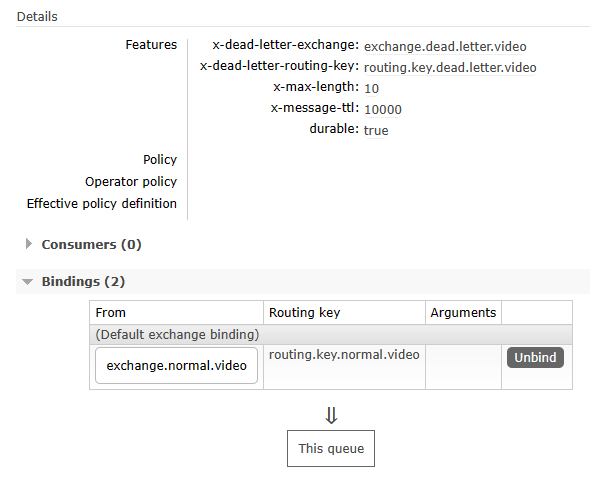The height and width of the screenshot is (477, 594).
Task: Open the exchange.normal.video exchange link
Action: click(177, 366)
